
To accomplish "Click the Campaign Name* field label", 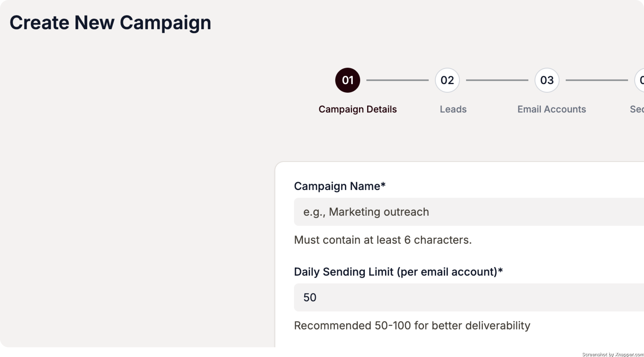I will pos(340,186).
